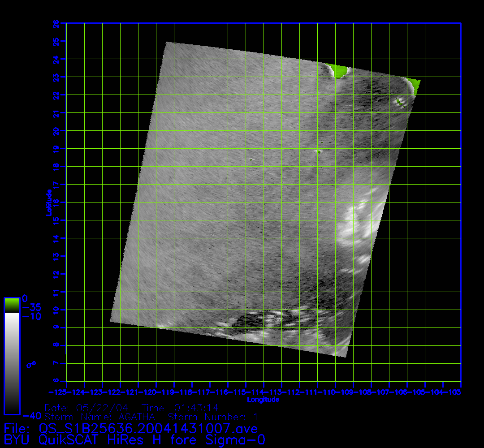Click the bright storm patch near 15N, 108W

coord(359,224)
